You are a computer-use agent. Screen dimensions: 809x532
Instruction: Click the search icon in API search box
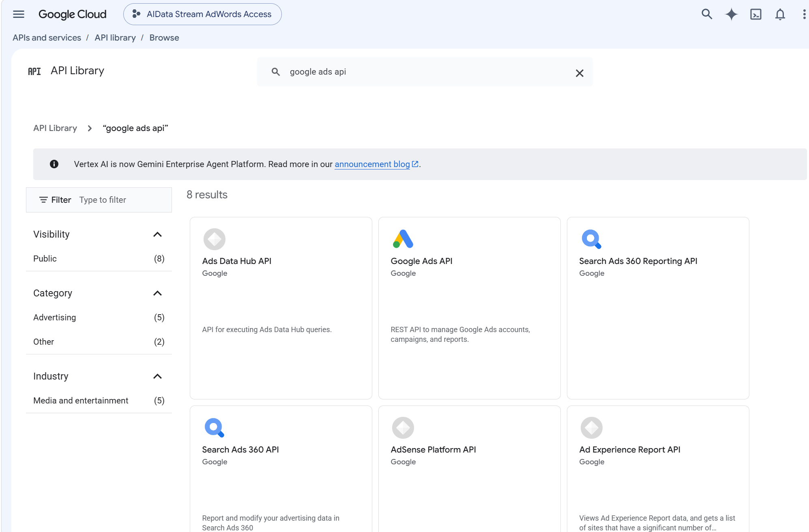coord(276,72)
